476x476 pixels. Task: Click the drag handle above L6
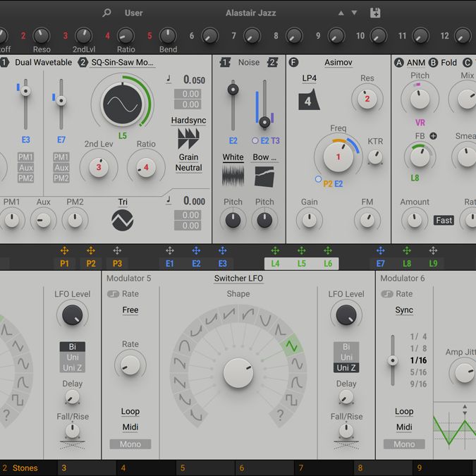[327, 250]
